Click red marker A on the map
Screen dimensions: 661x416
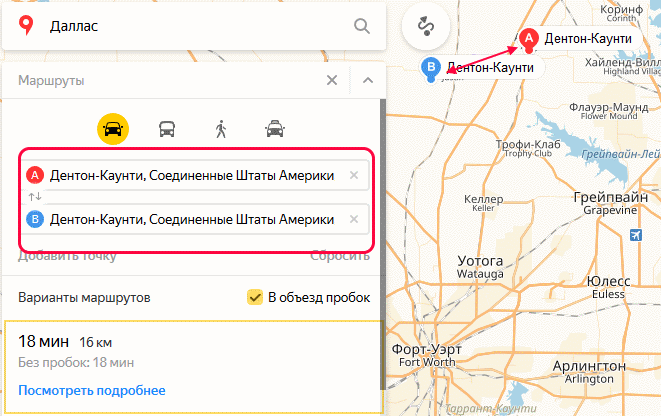click(527, 39)
